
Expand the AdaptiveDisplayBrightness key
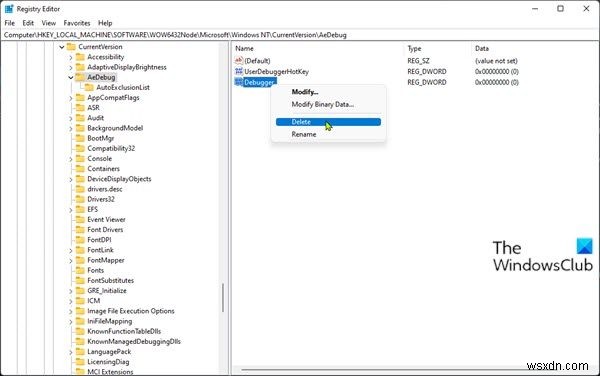tap(71, 67)
